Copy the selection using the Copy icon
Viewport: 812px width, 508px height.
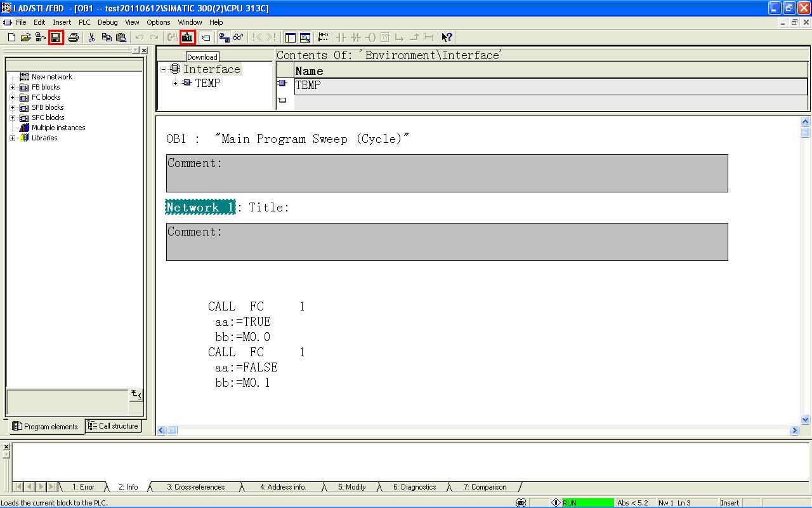(107, 37)
